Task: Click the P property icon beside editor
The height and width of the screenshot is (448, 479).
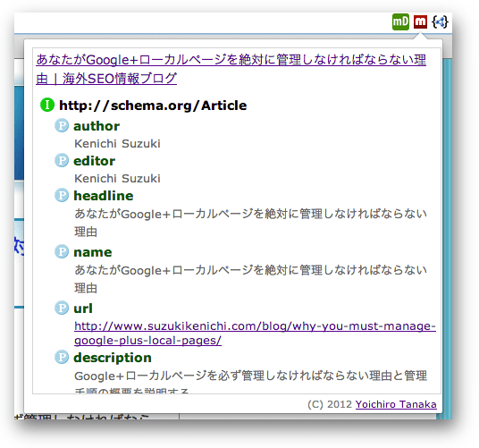Action: [62, 160]
